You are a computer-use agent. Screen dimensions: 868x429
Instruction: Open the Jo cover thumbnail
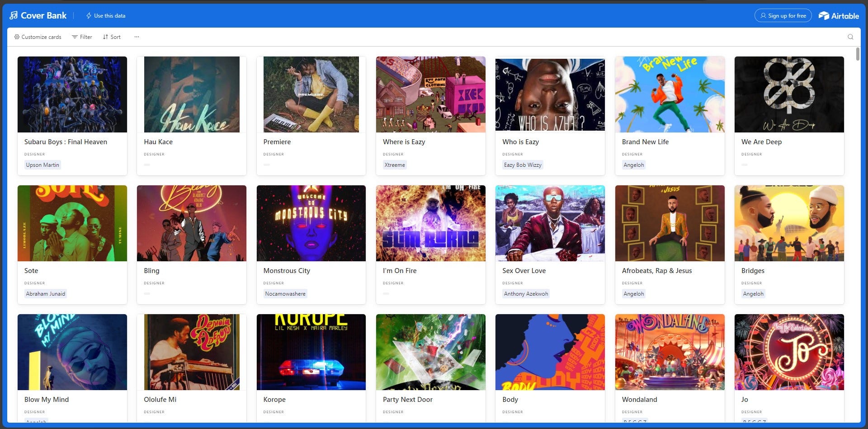pyautogui.click(x=789, y=352)
